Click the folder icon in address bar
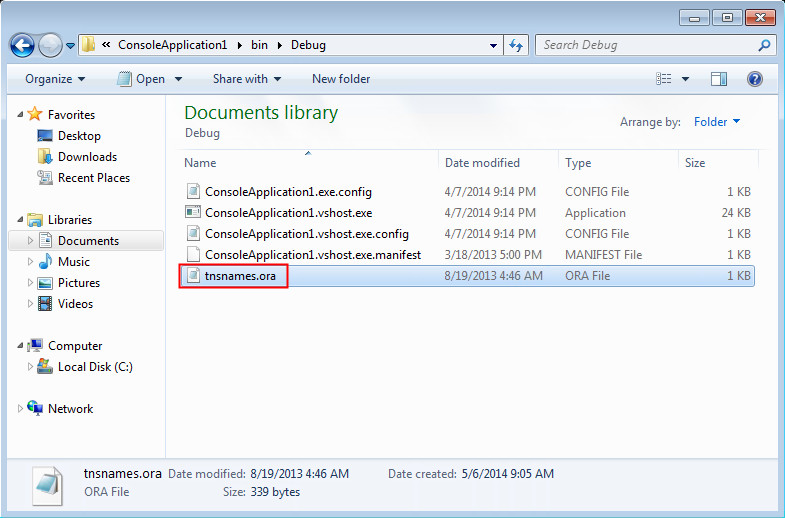Viewport: 785px width, 518px height. 89,45
